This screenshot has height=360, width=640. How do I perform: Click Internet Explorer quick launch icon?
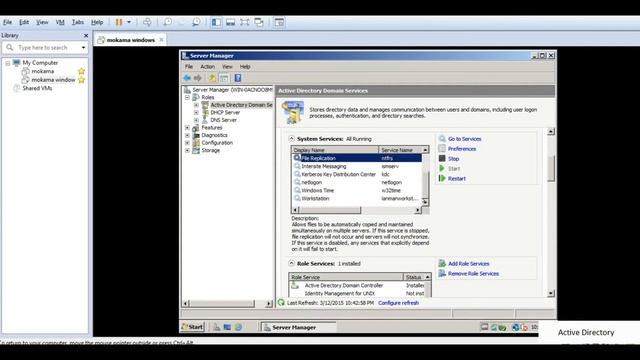(x=238, y=327)
